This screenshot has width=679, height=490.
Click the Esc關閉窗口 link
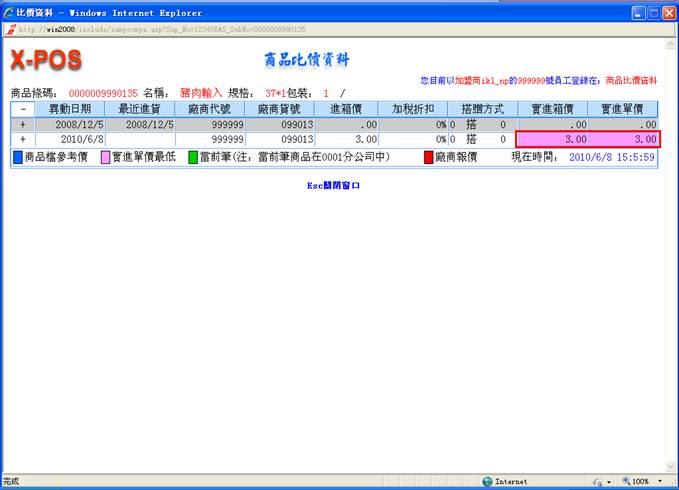[x=333, y=186]
